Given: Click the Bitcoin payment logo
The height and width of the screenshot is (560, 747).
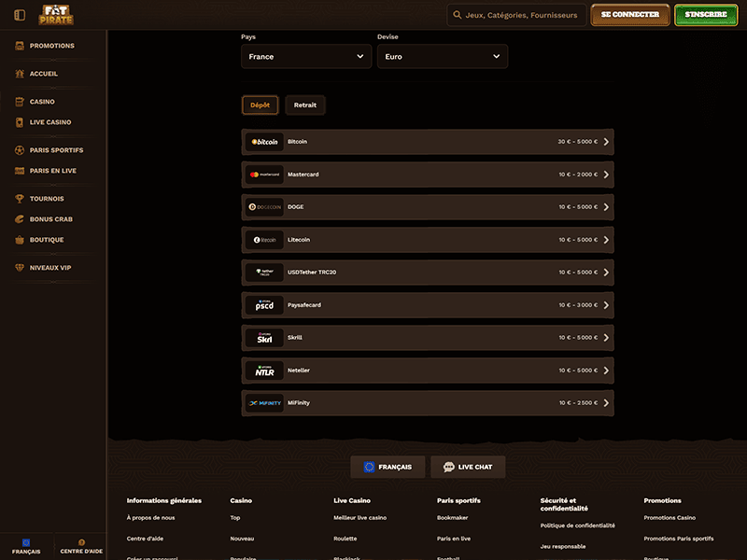Looking at the screenshot, I should pyautogui.click(x=264, y=142).
